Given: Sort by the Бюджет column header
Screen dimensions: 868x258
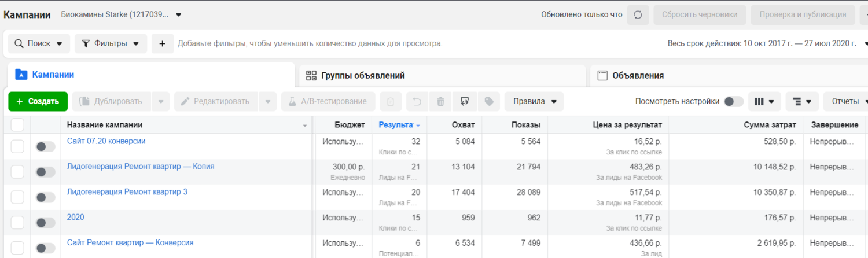Looking at the screenshot, I should (x=343, y=125).
